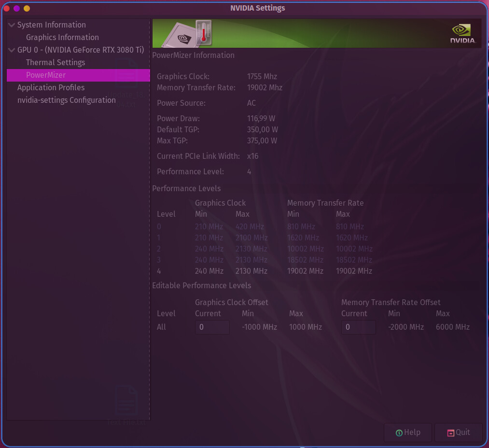Click graphics offset min -1000 MHz
This screenshot has width=489, height=448.
[x=260, y=327]
